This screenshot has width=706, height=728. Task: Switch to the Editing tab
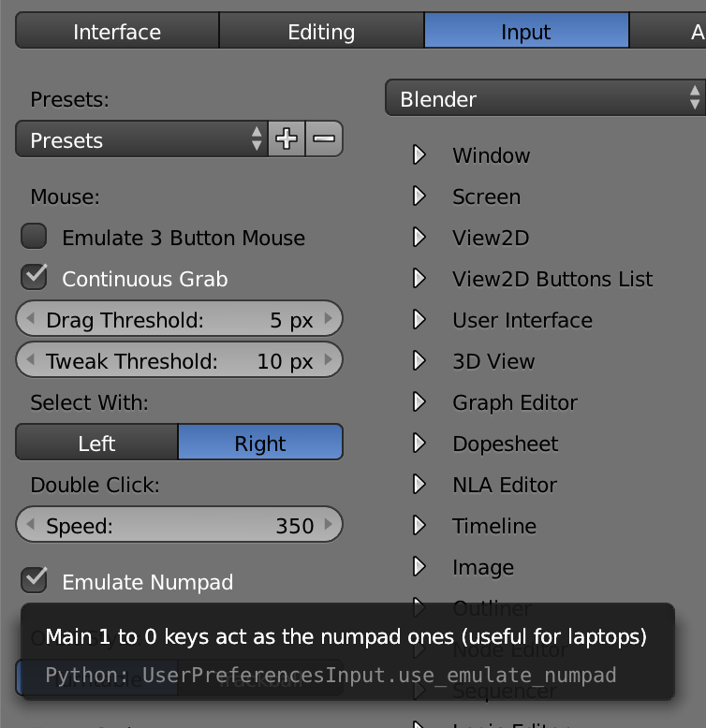click(x=321, y=32)
